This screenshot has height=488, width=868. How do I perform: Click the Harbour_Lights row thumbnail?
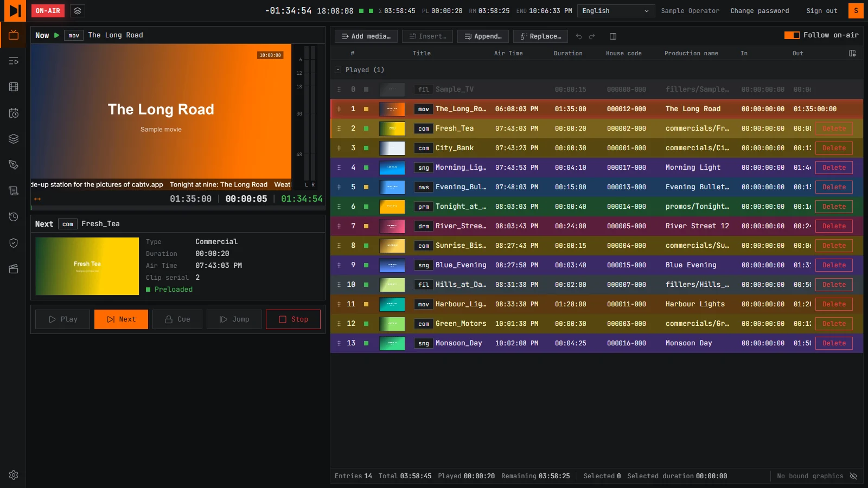pos(392,304)
